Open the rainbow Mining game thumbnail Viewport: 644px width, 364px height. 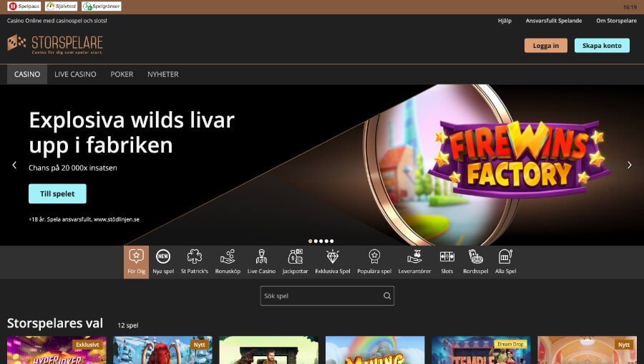point(375,350)
